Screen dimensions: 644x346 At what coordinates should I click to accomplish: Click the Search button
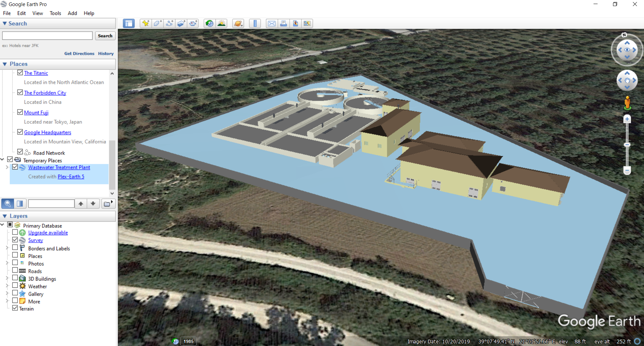click(105, 36)
